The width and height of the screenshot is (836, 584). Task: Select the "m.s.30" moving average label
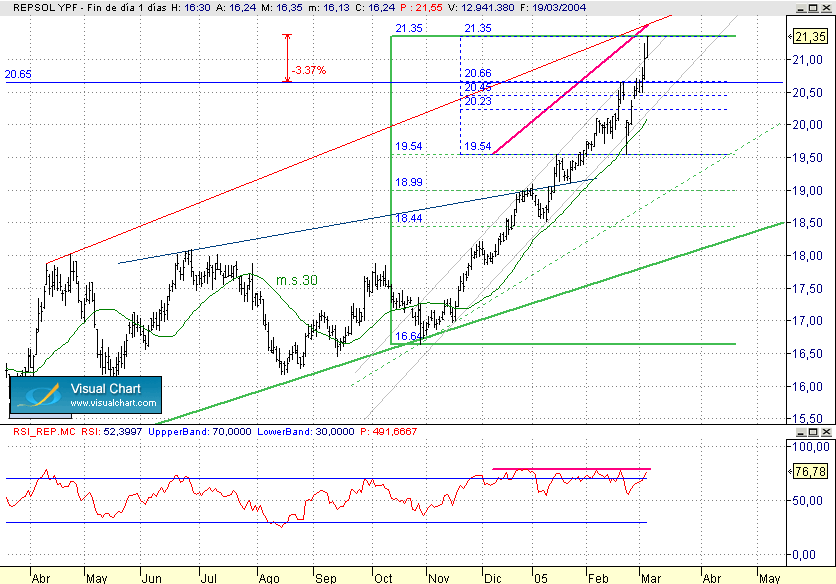click(x=296, y=280)
